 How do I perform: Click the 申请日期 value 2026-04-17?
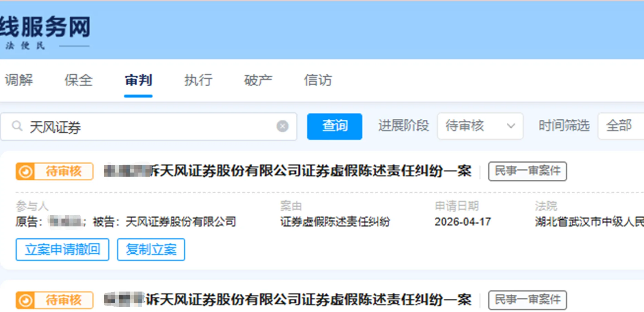463,222
